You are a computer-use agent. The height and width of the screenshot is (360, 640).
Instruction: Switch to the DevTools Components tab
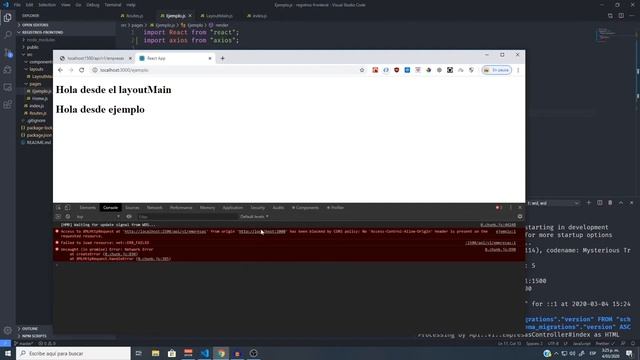(x=305, y=208)
